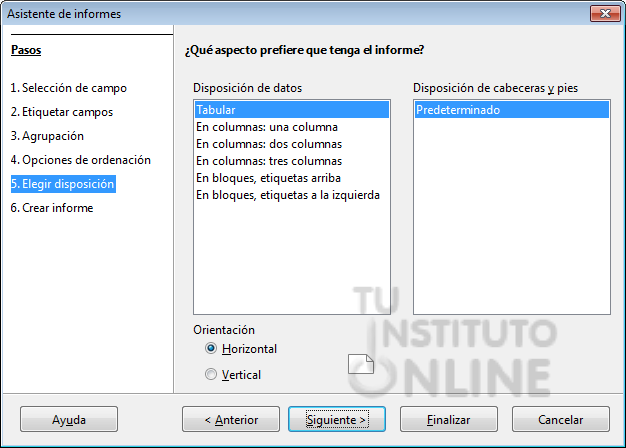The height and width of the screenshot is (448, 626).
Task: Click Finalizar to finish the wizard
Action: (x=449, y=419)
